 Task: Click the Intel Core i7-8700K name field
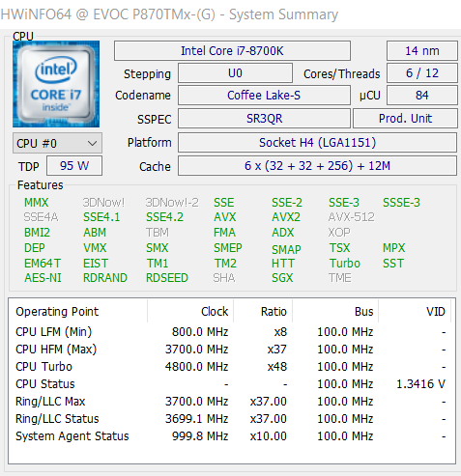(x=232, y=51)
